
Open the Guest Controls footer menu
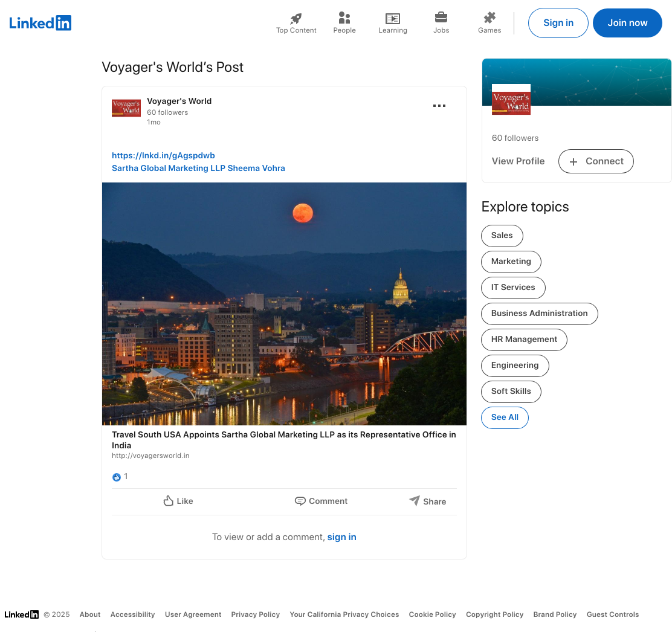pos(612,614)
